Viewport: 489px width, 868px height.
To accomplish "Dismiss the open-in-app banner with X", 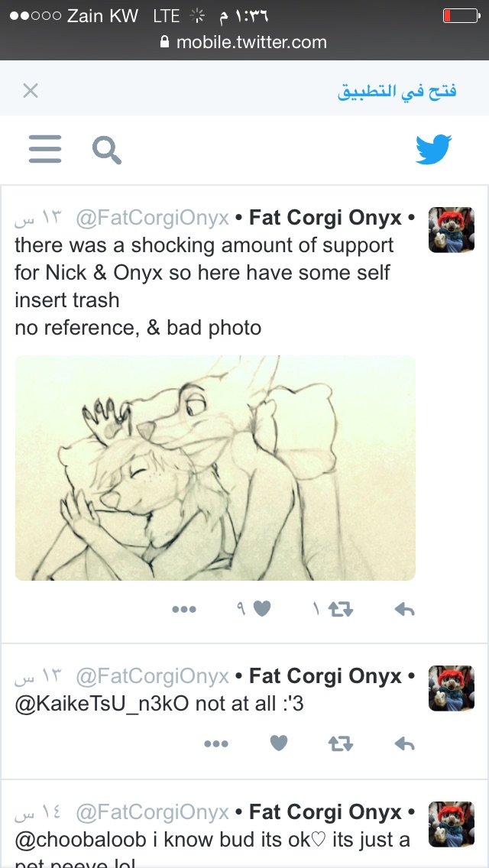I will pyautogui.click(x=31, y=90).
